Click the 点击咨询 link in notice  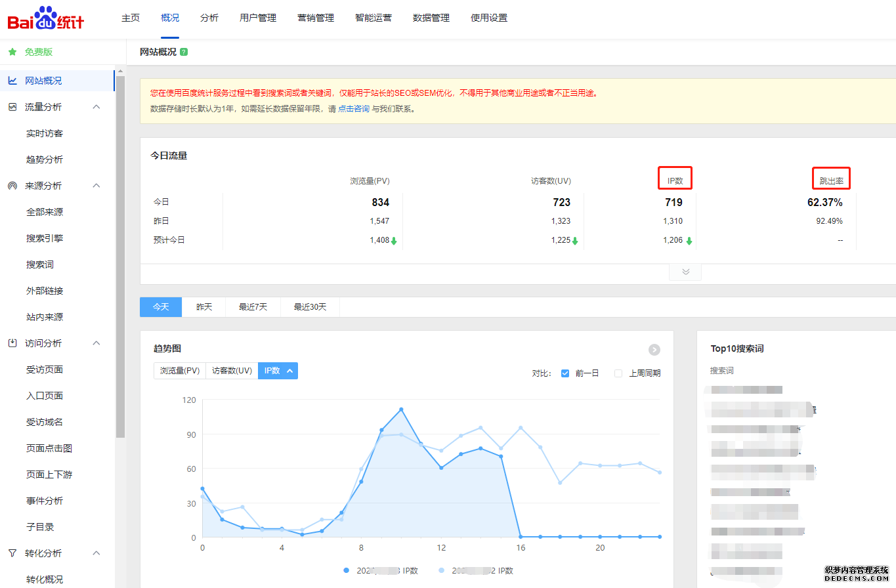coord(354,109)
